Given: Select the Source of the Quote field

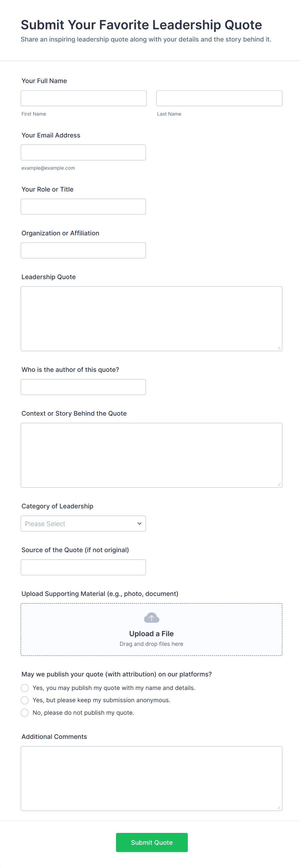Looking at the screenshot, I should point(83,567).
